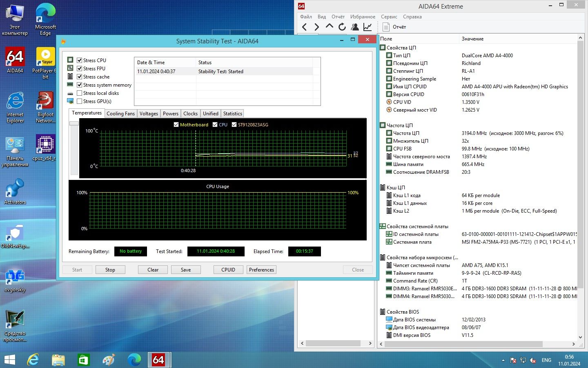
Task: Open the Вид menu
Action: [322, 17]
